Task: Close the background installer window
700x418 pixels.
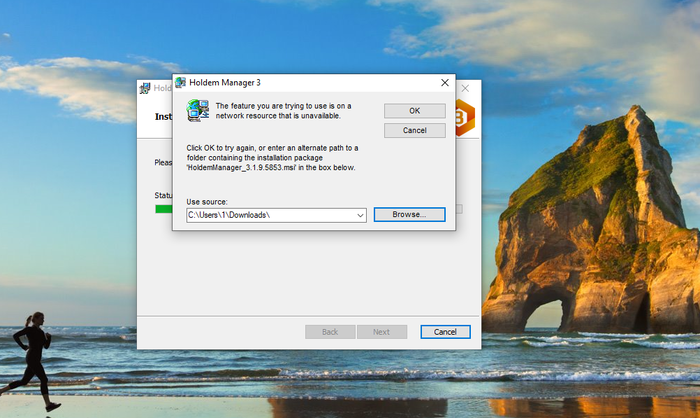Action: [465, 88]
